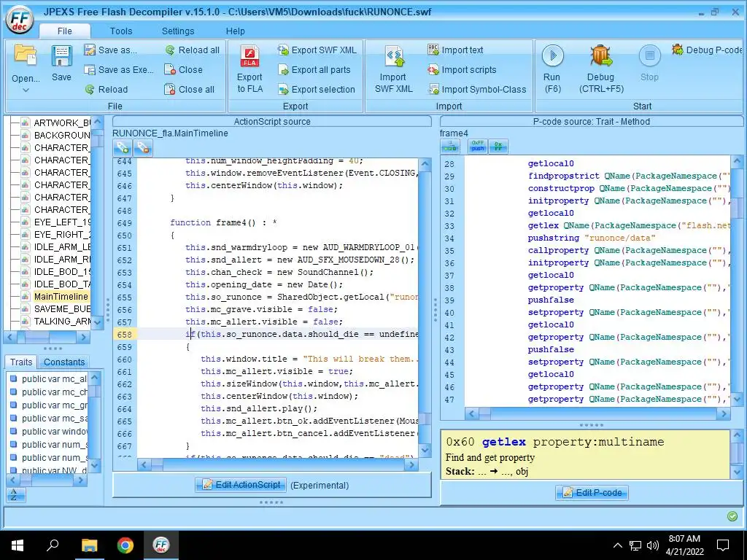Click the first P-code toolbar icon
747x560 pixels.
[x=450, y=146]
